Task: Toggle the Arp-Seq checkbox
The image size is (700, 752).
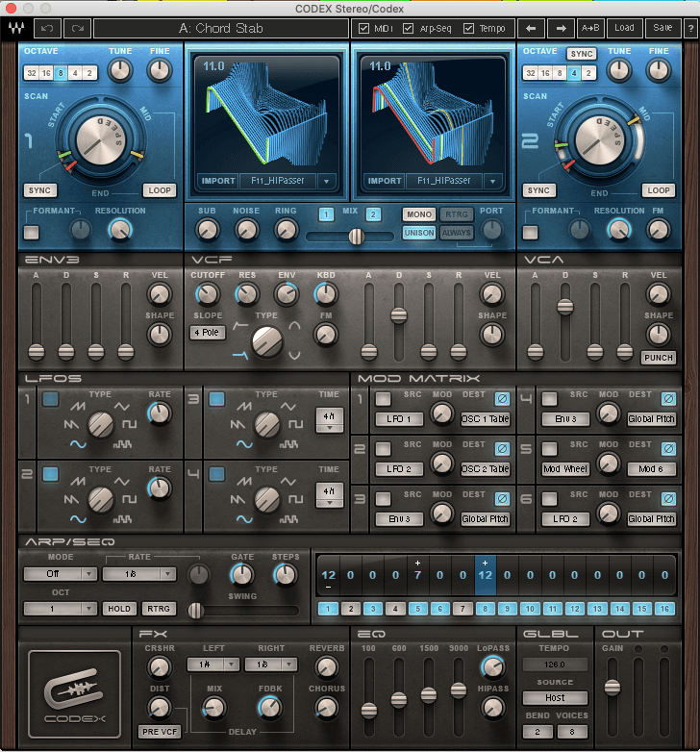Action: (x=408, y=28)
